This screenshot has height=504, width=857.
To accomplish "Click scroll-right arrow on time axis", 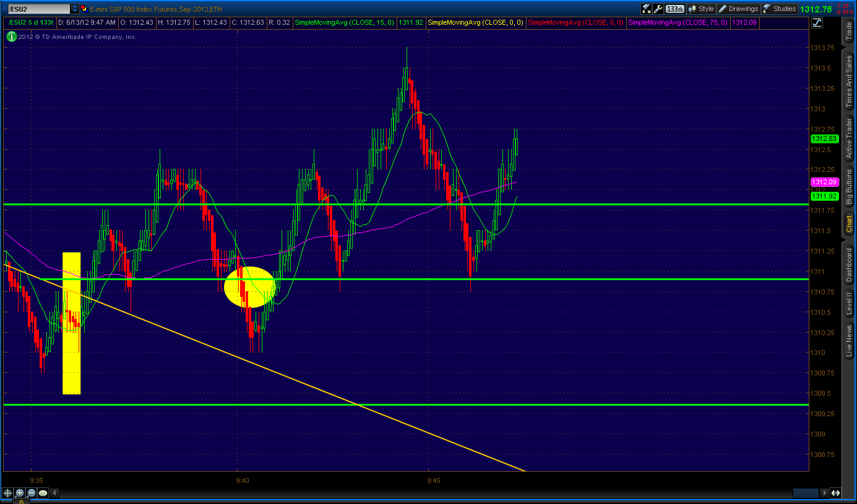I will tap(825, 493).
